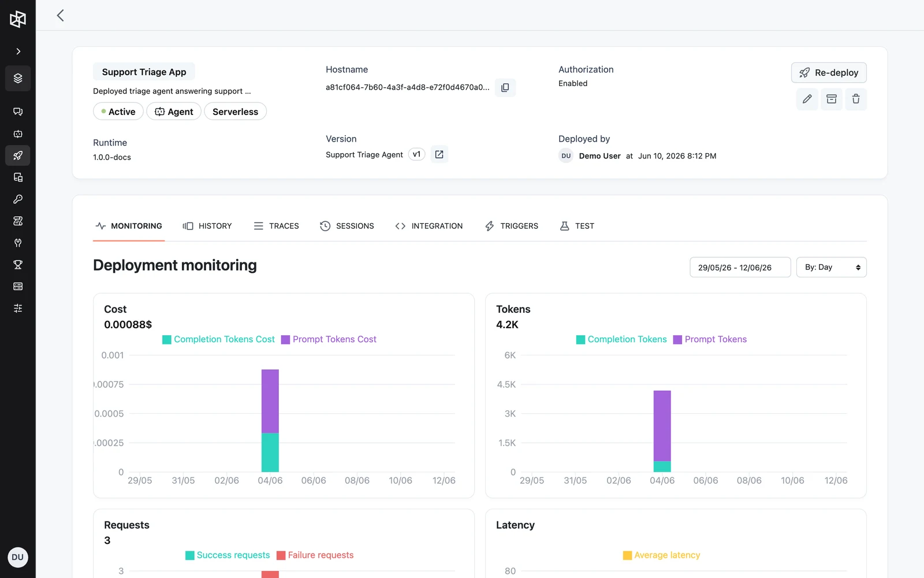Viewport: 924px width, 578px height.
Task: Click the v1 version badge
Action: (x=416, y=154)
